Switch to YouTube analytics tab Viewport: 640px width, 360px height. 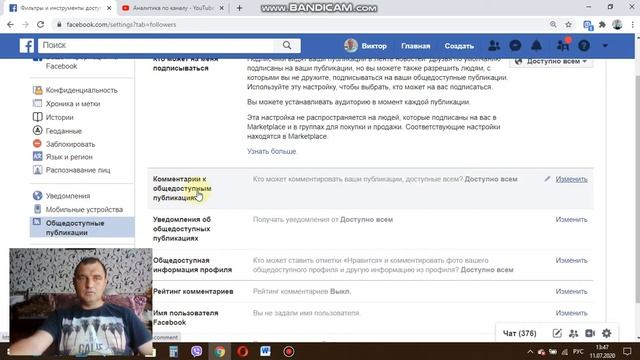click(x=173, y=8)
